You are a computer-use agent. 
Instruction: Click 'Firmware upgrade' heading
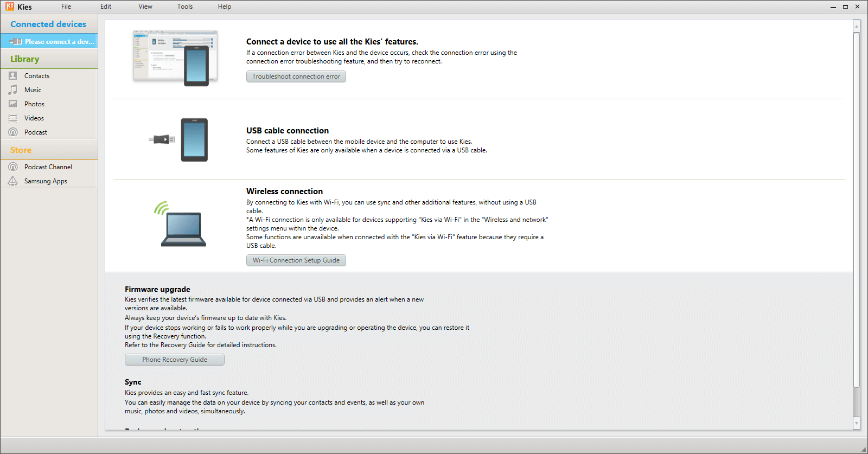pos(157,290)
